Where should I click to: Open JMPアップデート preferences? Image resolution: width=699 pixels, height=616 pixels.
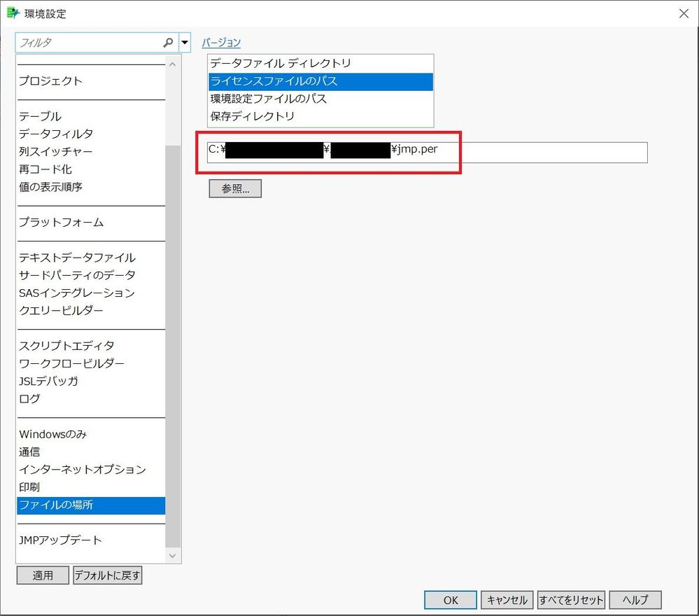pyautogui.click(x=91, y=540)
